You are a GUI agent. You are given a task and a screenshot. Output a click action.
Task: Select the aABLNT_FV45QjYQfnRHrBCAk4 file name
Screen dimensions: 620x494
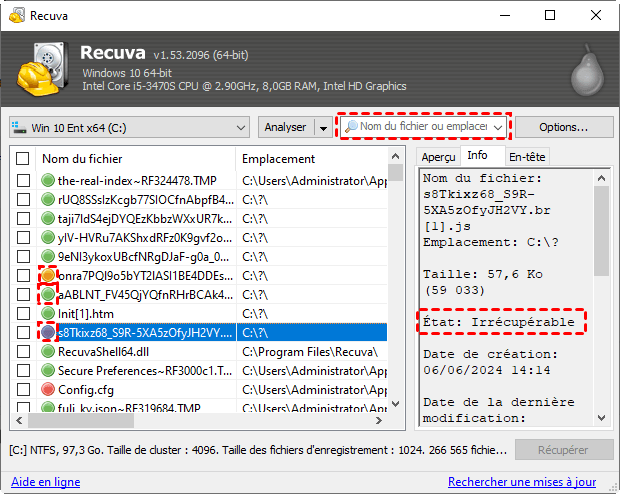coord(145,295)
